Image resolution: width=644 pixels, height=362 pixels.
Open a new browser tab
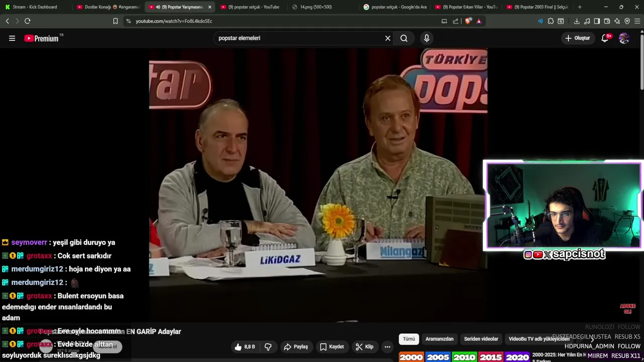coord(580,7)
